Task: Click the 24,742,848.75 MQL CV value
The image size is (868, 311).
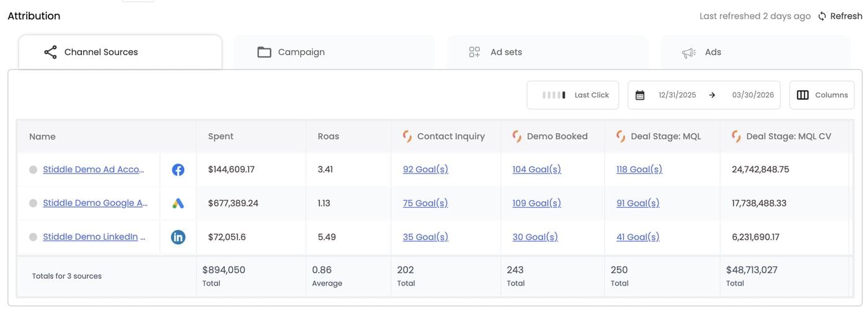Action: click(761, 169)
